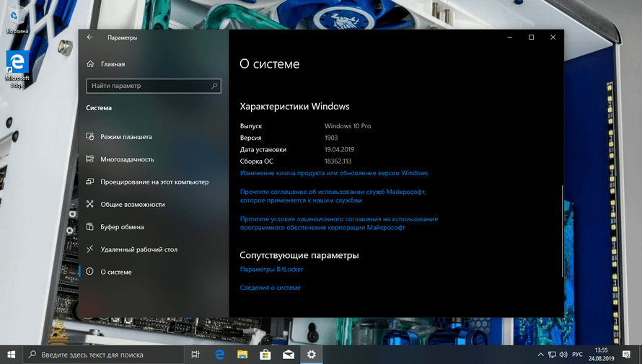
Task: Click the search magnifier in Найти параметр
Action: (x=214, y=86)
